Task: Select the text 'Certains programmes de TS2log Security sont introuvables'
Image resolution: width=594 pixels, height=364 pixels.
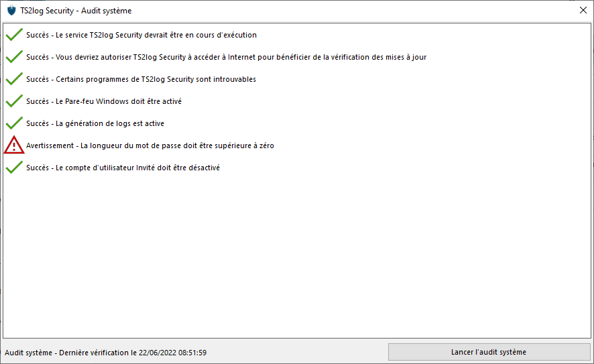Action: (x=156, y=79)
